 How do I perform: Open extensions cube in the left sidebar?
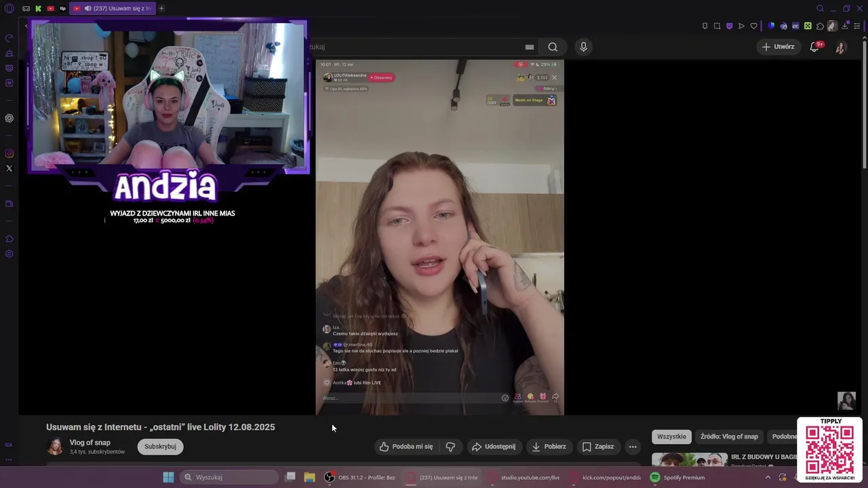coord(9,239)
